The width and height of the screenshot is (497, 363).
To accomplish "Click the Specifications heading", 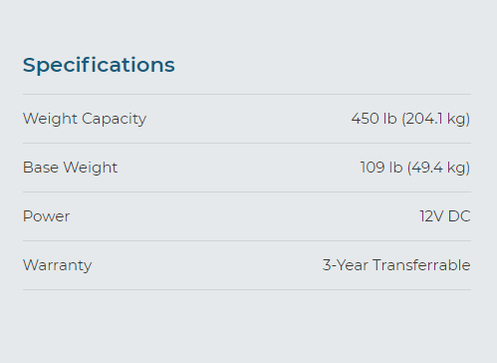I will [99, 65].
